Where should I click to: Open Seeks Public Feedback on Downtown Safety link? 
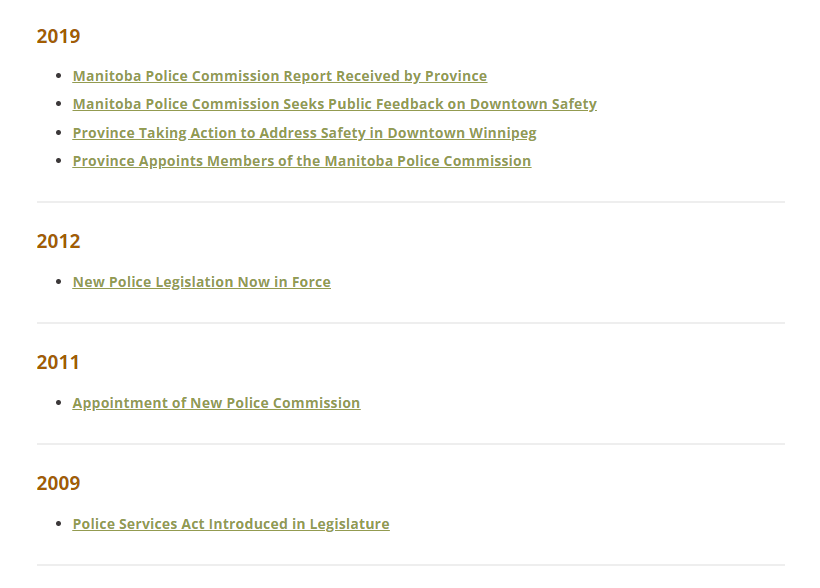coord(335,105)
